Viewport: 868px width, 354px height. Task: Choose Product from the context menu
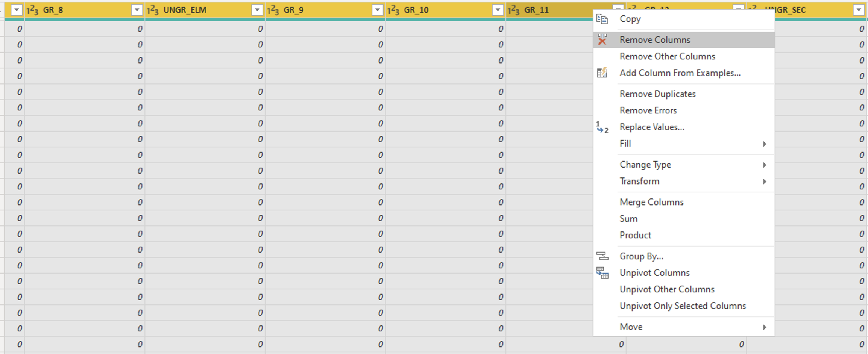[x=684, y=235]
